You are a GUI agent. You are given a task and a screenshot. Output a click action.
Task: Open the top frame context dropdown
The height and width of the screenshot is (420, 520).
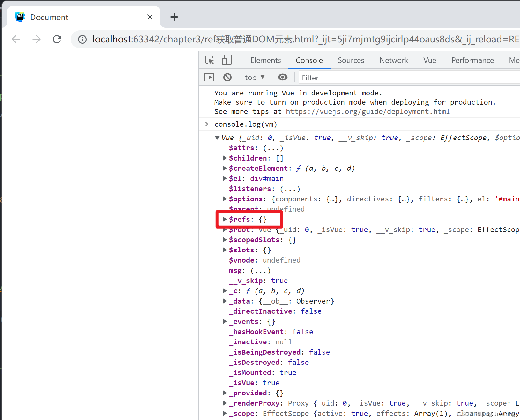[254, 77]
